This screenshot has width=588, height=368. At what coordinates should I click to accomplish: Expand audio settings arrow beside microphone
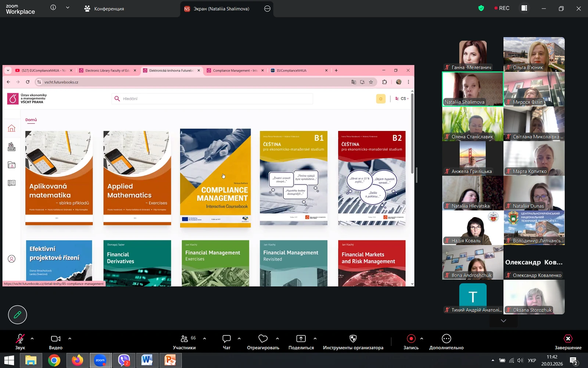tap(32, 339)
